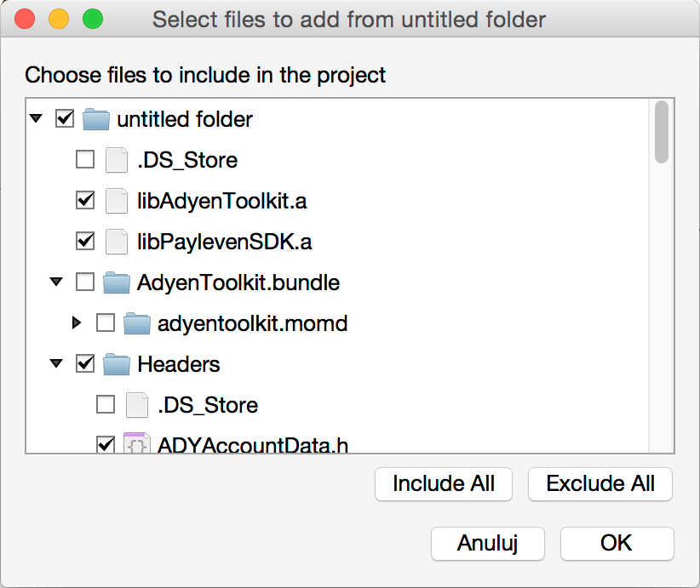The image size is (700, 588).
Task: Select the AdyenToolkit.bundle row label
Action: (238, 283)
